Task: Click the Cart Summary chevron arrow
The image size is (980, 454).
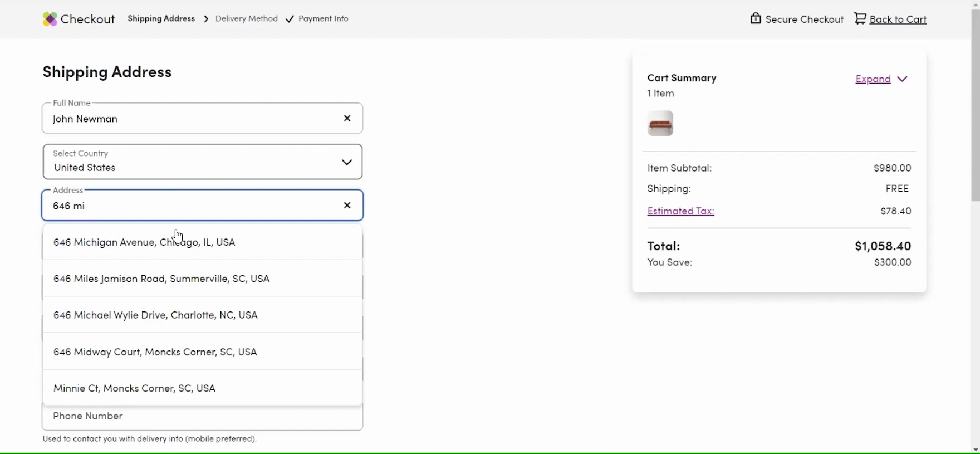Action: tap(903, 79)
